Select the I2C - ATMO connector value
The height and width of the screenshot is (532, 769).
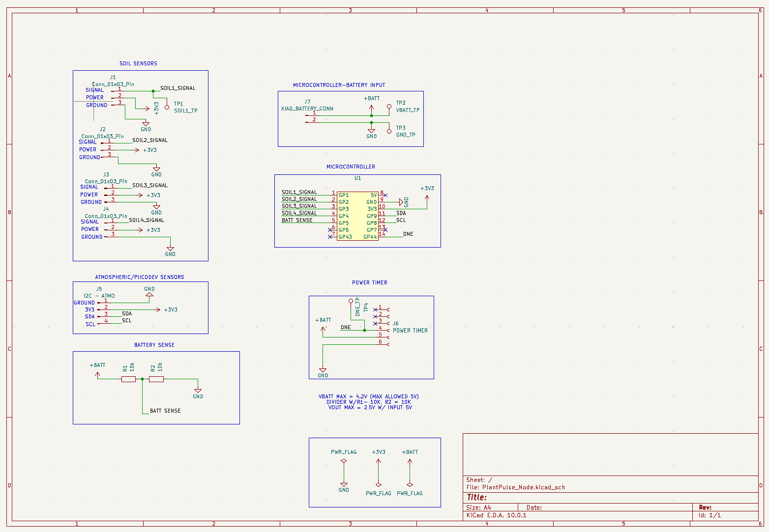[x=99, y=296]
